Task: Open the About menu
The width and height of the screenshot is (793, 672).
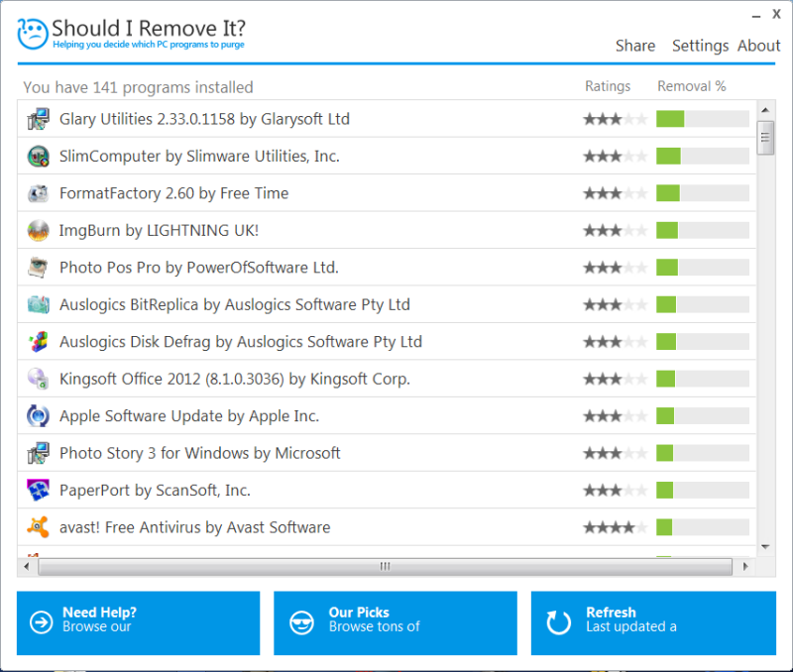Action: (x=758, y=46)
